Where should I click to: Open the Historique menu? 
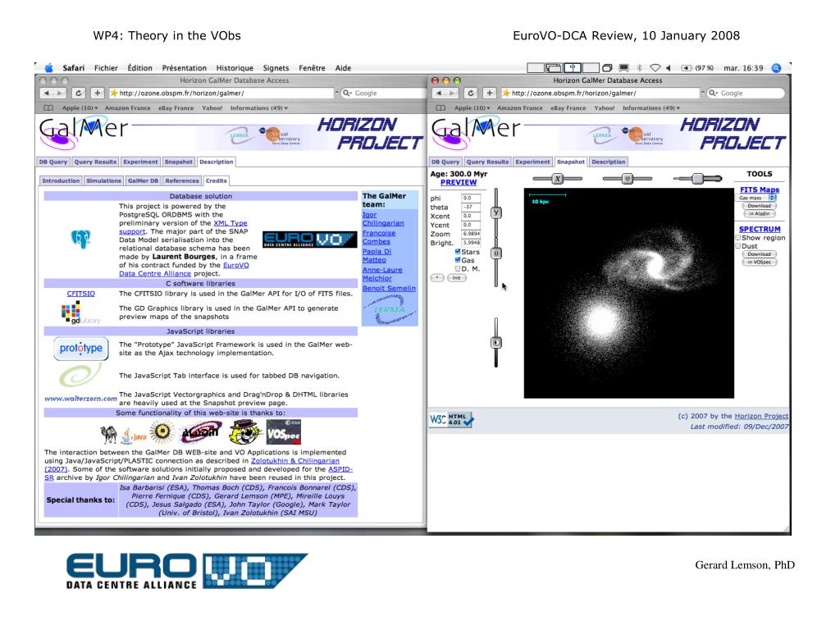pos(235,68)
